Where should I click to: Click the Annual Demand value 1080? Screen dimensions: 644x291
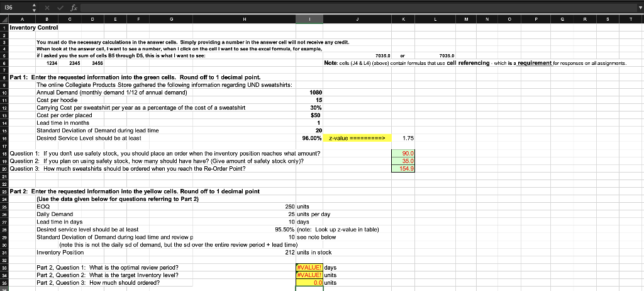309,93
